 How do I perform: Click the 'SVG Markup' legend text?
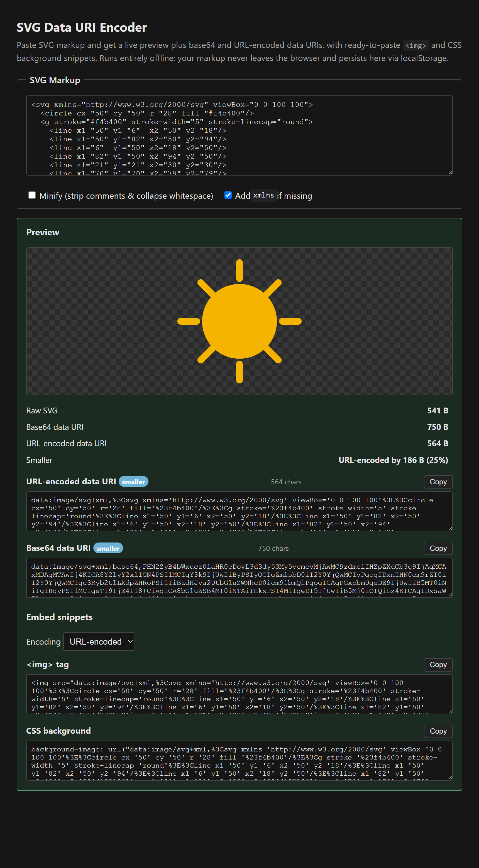[x=55, y=80]
